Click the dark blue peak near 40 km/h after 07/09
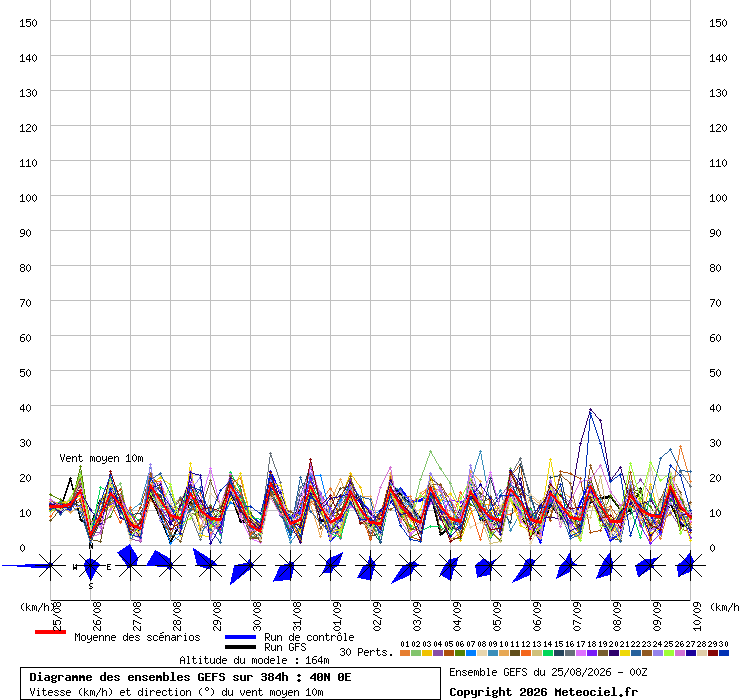 click(590, 410)
